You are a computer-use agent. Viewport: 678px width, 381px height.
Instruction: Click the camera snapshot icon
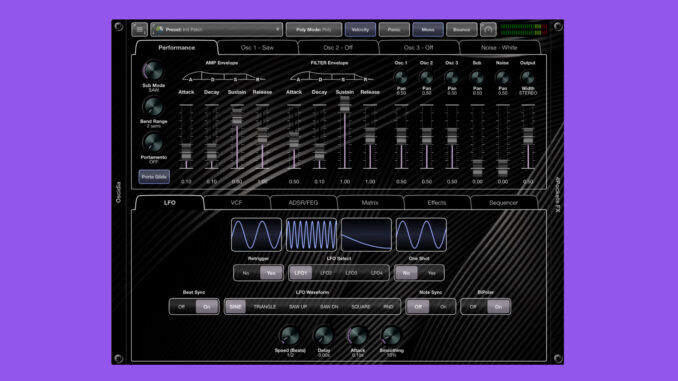coord(488,29)
